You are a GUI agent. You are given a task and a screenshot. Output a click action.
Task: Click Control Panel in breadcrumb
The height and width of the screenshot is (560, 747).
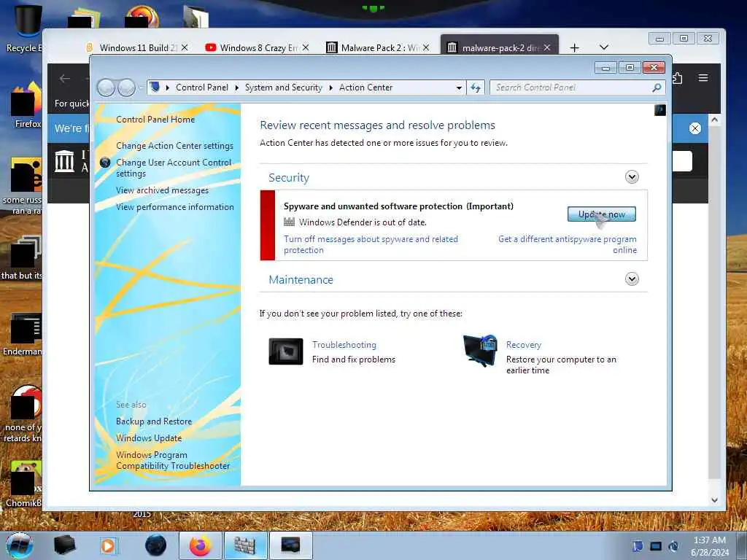coord(202,87)
